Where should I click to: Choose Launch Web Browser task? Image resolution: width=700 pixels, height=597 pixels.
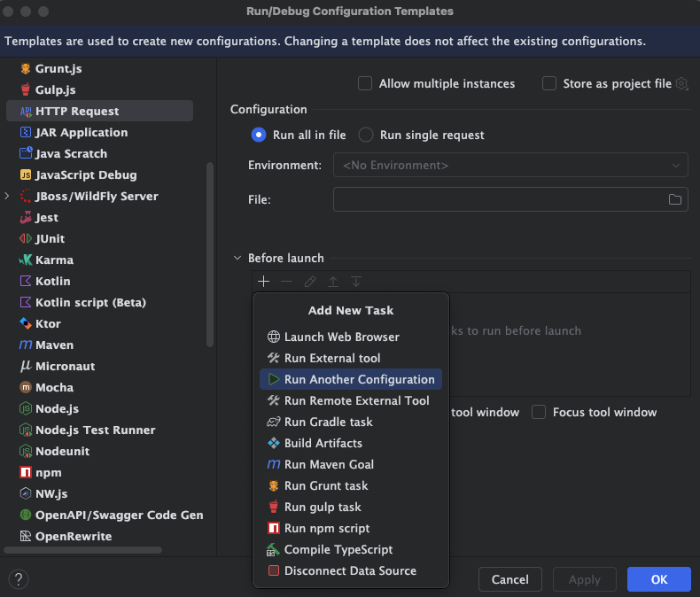pos(351,337)
